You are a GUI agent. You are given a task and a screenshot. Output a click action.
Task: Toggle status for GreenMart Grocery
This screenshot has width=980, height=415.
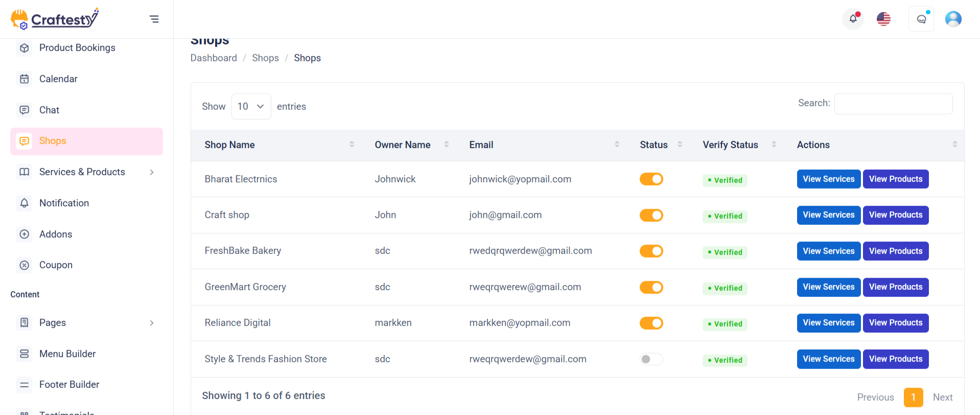(x=651, y=287)
